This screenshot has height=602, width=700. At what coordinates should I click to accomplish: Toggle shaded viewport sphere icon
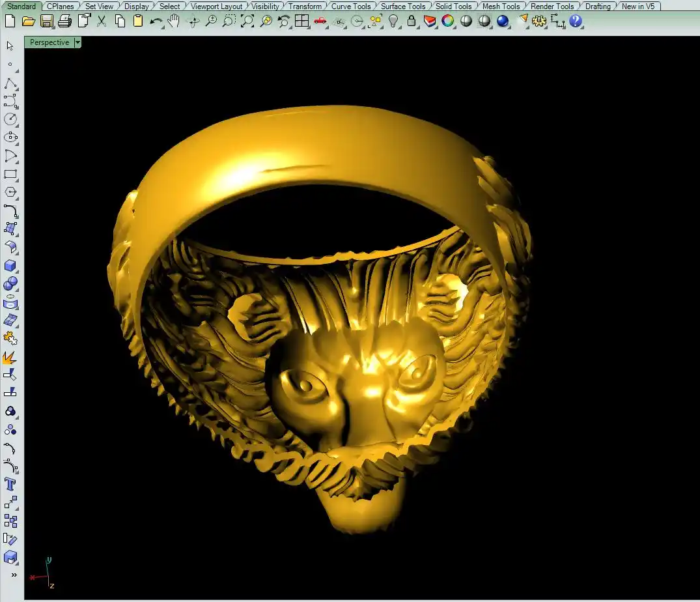(466, 21)
